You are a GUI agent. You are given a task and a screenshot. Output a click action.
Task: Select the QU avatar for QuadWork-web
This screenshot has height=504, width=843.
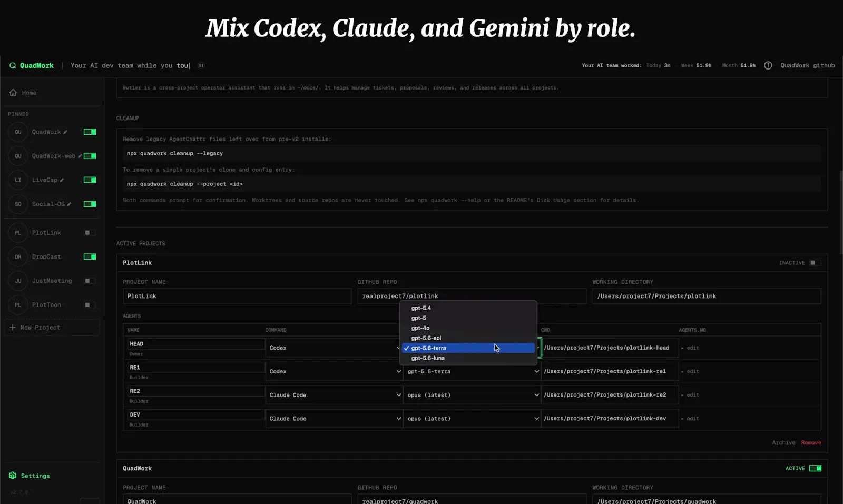click(18, 156)
